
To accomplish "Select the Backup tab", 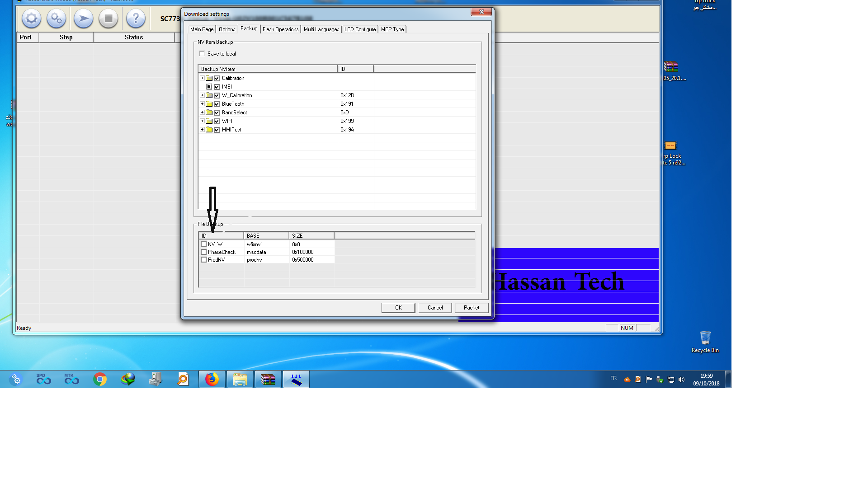I will click(249, 28).
